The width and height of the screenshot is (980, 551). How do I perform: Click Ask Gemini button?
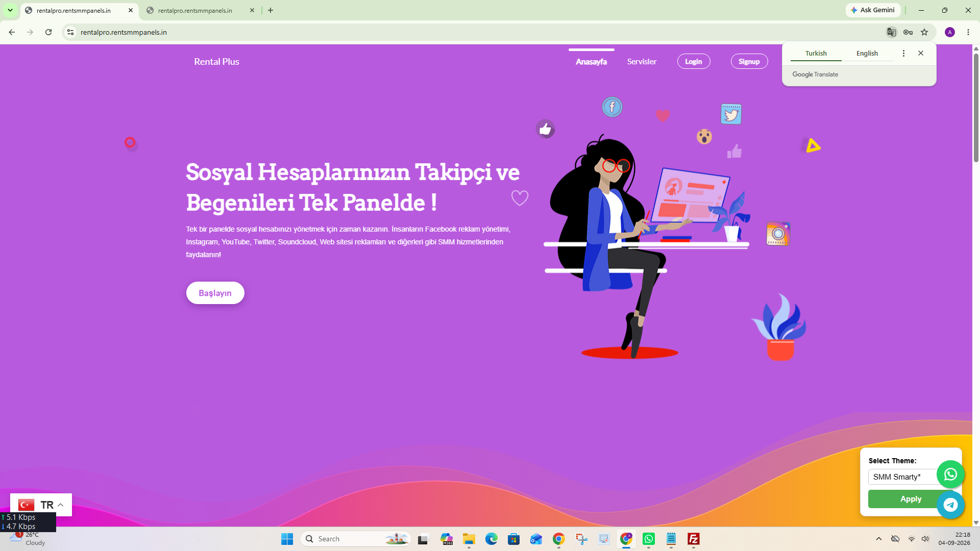[x=873, y=10]
